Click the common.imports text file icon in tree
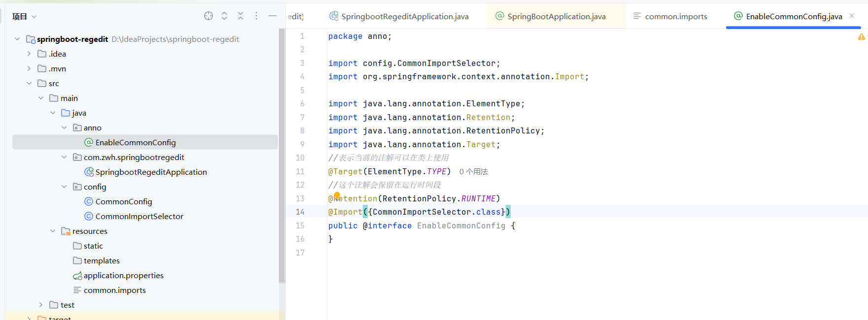Screen dimensions: 868x320 tap(77, 290)
